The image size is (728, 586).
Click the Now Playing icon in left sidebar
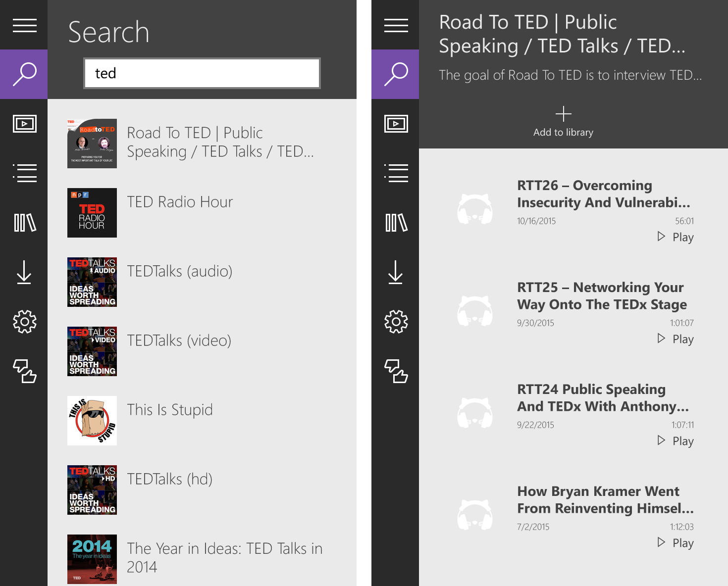[x=24, y=124]
